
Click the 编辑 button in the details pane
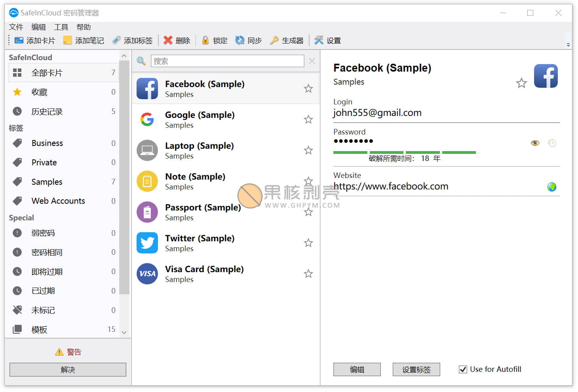tap(357, 369)
